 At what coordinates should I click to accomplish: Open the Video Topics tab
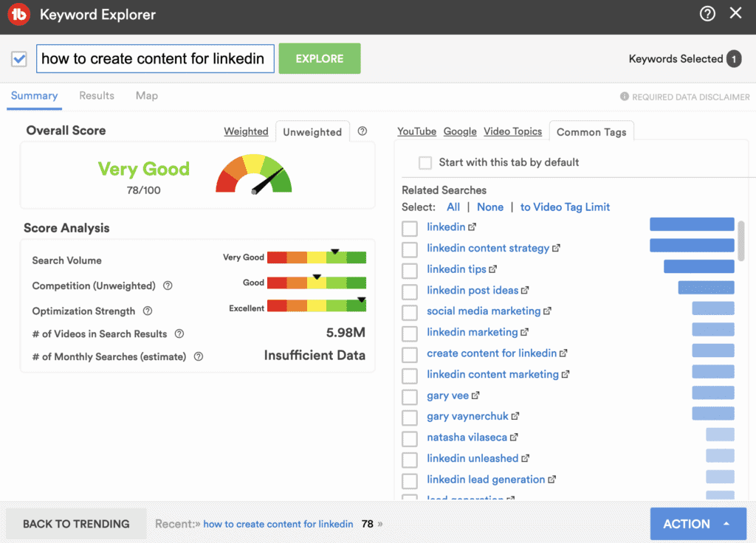point(512,131)
